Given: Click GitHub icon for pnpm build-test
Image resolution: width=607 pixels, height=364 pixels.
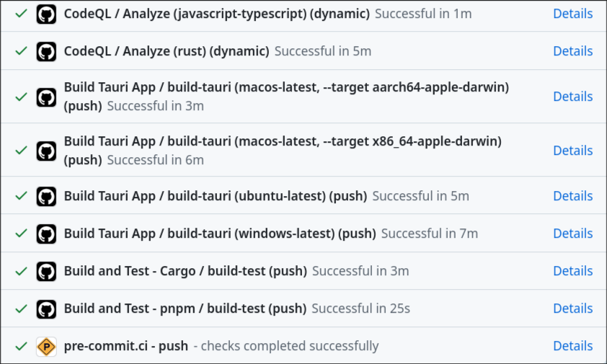Looking at the screenshot, I should click(46, 308).
